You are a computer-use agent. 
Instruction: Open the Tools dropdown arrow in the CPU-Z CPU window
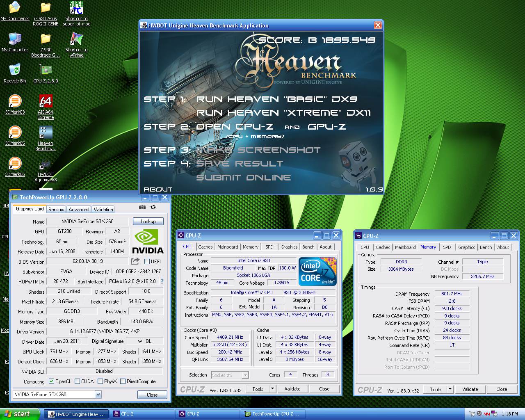(272, 389)
